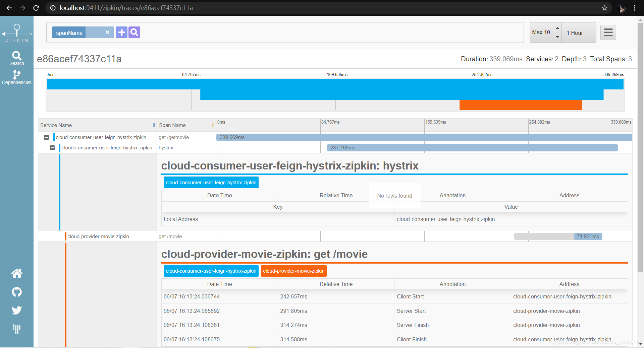Open the hamburger settings menu
This screenshot has height=348, width=644.
pos(608,32)
